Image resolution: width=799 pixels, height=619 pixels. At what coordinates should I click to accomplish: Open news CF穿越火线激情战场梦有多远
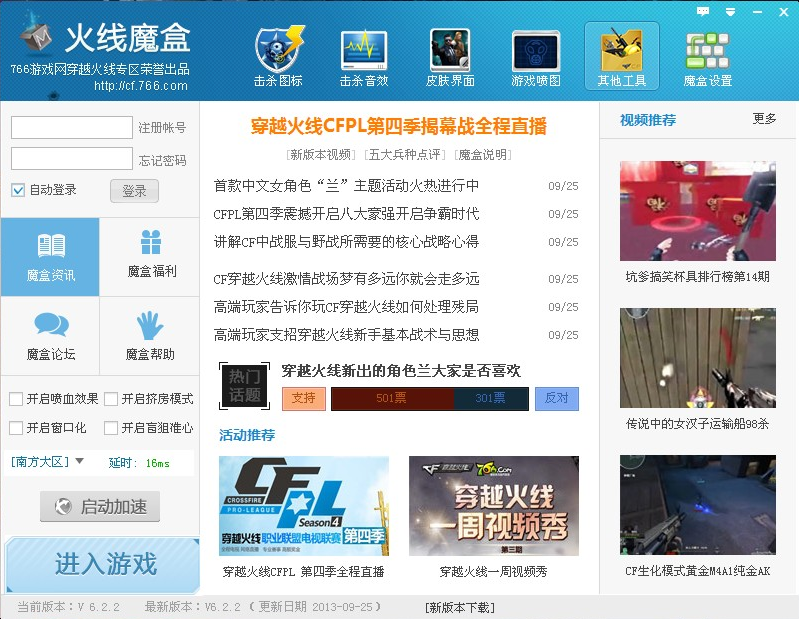point(346,279)
